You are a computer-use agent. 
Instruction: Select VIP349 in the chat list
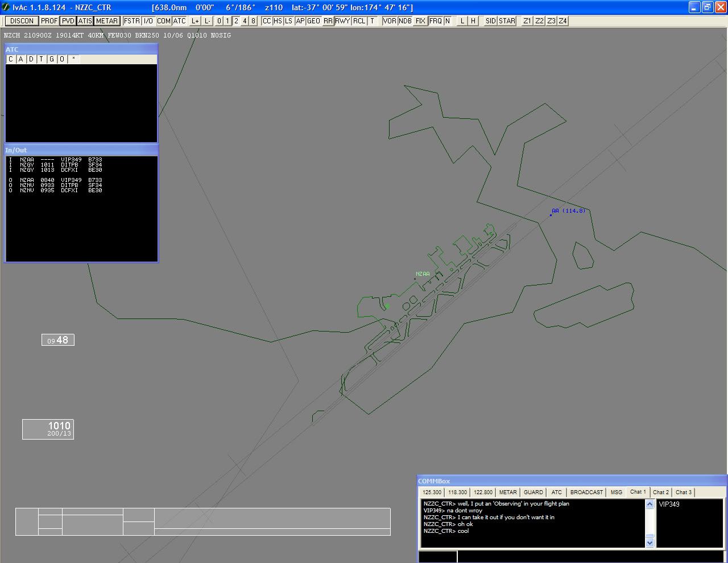pos(669,504)
